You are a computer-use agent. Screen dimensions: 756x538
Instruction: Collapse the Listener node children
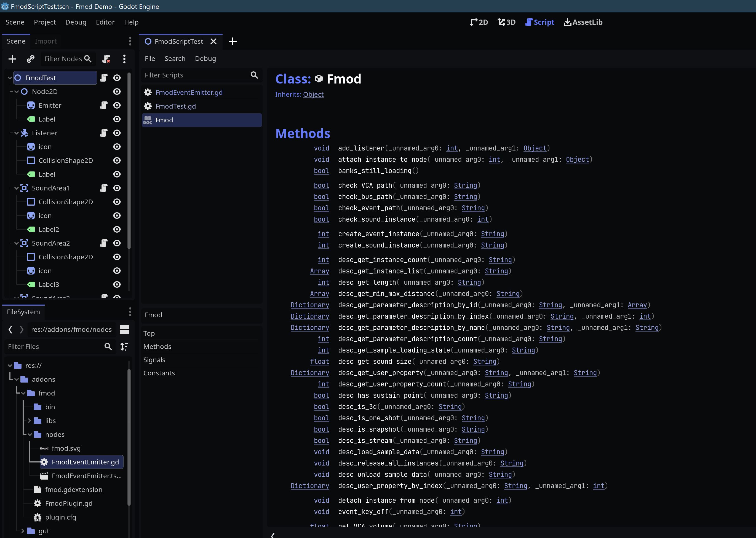[16, 133]
